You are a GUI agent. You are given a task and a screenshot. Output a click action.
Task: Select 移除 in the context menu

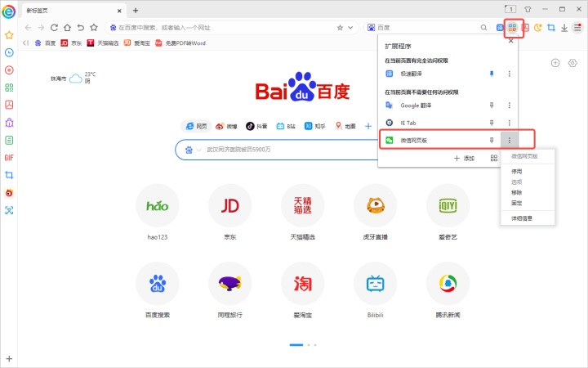coord(516,193)
